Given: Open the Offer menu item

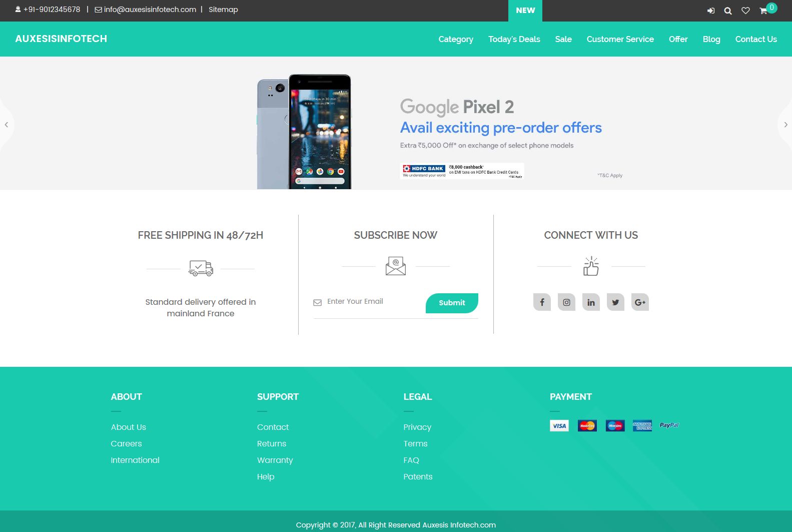Looking at the screenshot, I should click(678, 39).
